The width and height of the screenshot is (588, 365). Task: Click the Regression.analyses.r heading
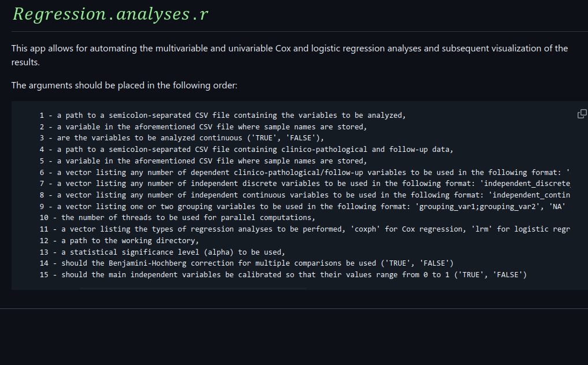(x=110, y=14)
